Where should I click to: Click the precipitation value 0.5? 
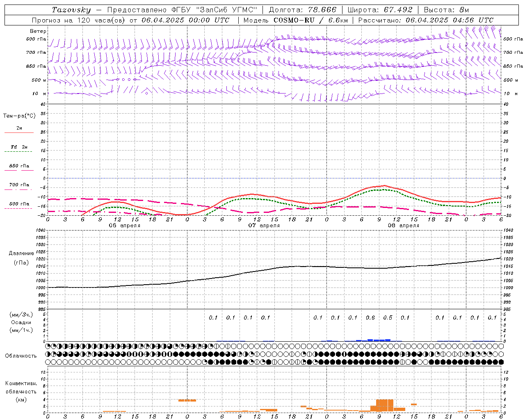388,317
